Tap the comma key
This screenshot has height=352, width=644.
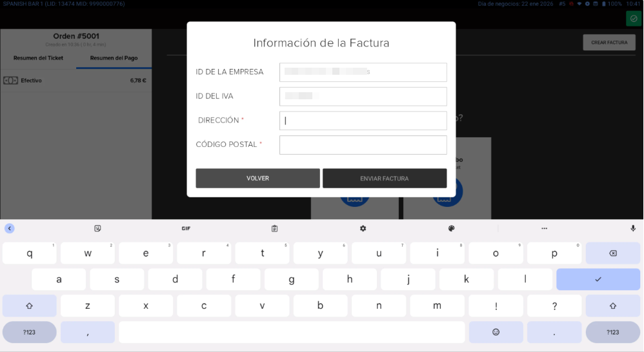[88, 332]
